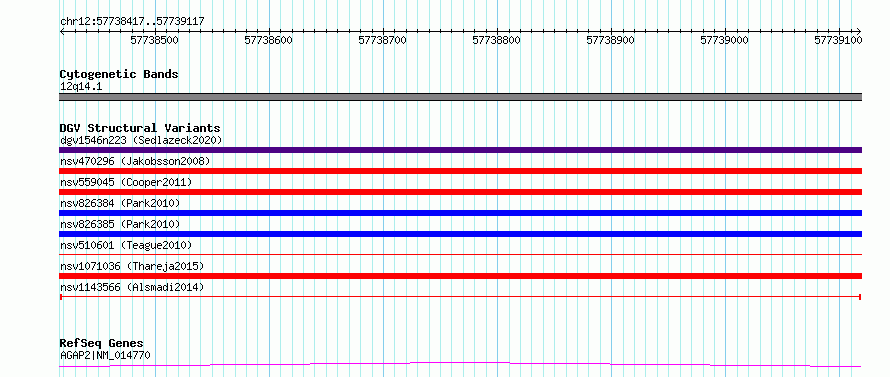Select the red nsv559045 variant bar
This screenshot has width=890, height=377.
[460, 192]
